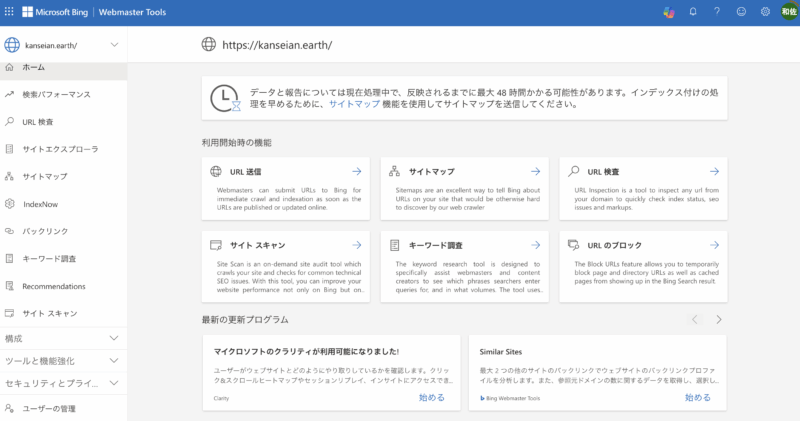Open ユーザーの管理 in the sidebar
Viewport: 800px width, 421px height.
tap(63, 409)
